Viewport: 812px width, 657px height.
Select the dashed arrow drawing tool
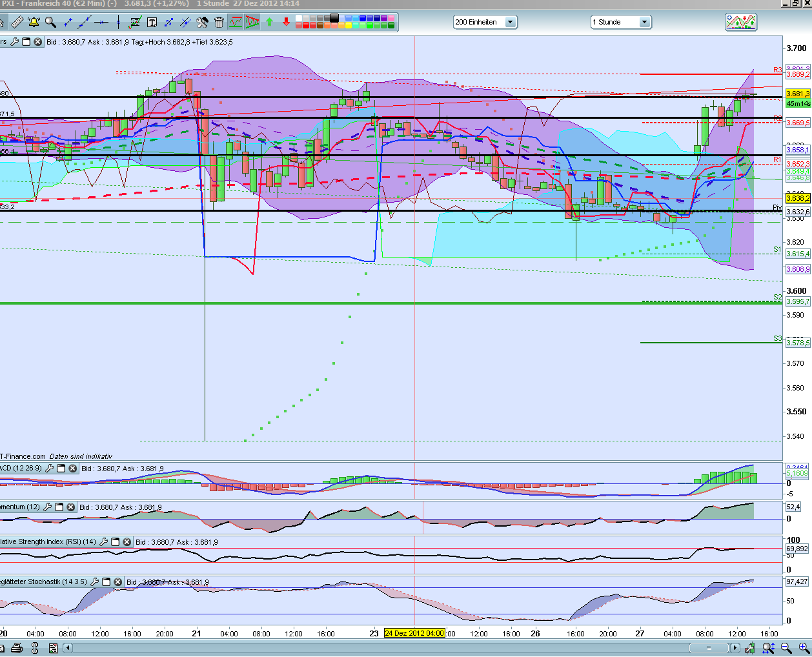(x=168, y=22)
